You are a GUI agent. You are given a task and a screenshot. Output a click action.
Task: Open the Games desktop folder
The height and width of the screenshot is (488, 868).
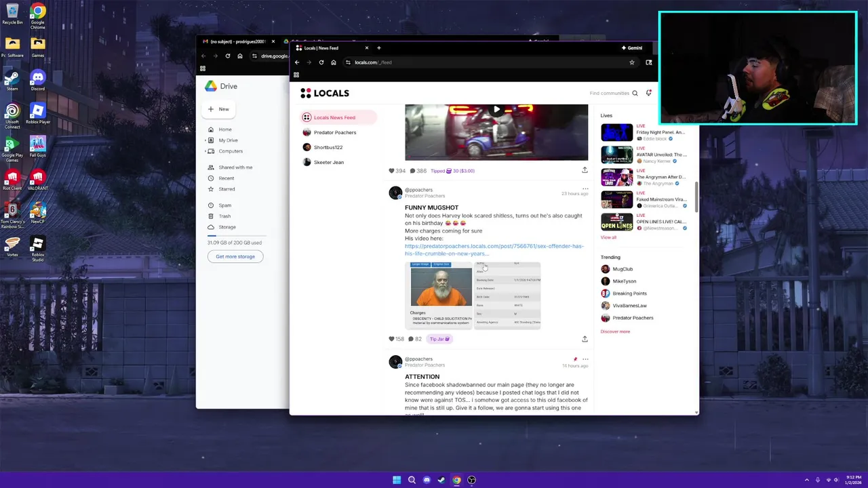coord(38,46)
